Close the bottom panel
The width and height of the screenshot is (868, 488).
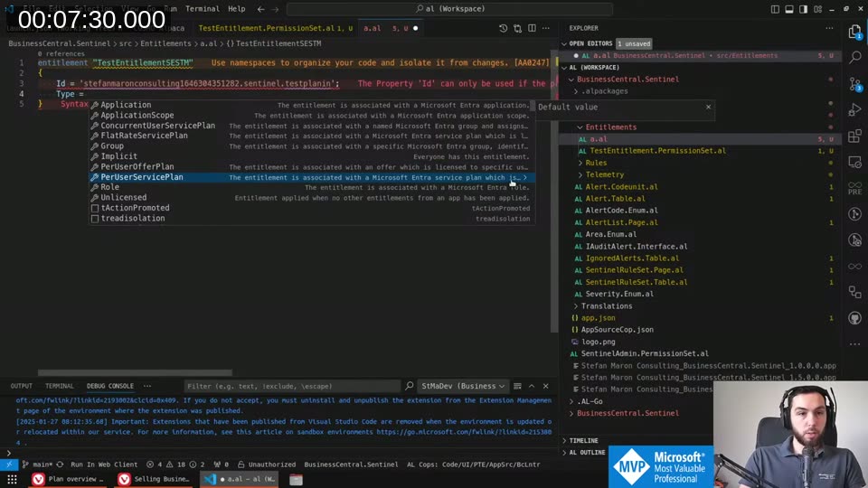point(546,386)
